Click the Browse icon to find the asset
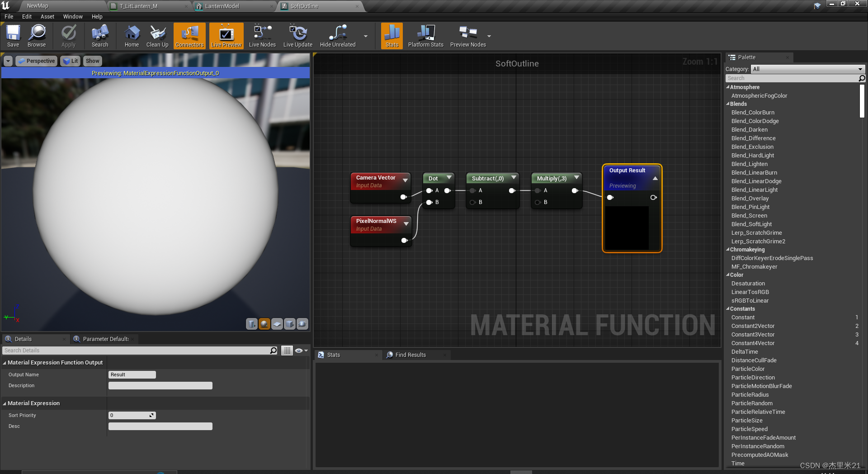The width and height of the screenshot is (868, 474). pyautogui.click(x=37, y=36)
